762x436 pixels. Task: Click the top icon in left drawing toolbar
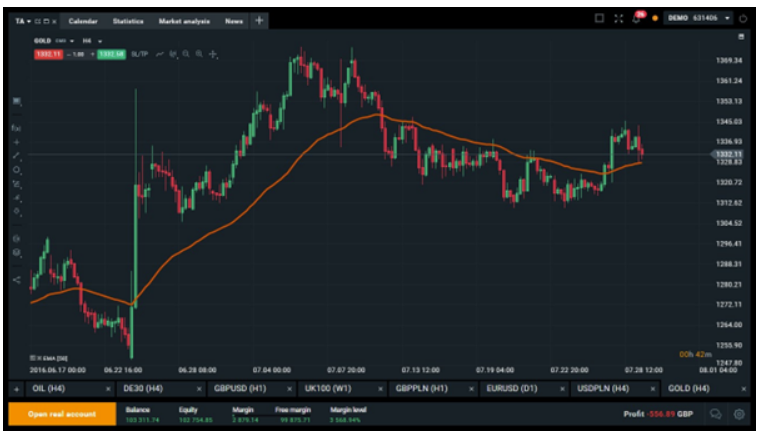point(17,101)
